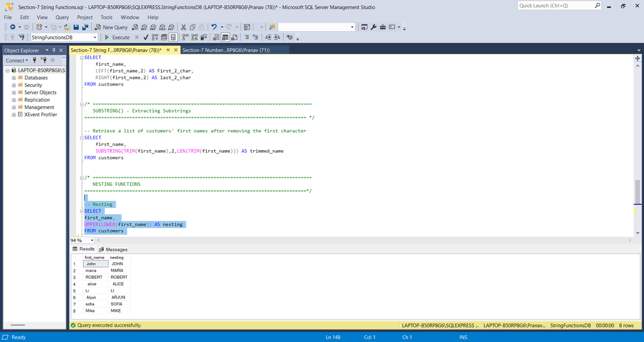644x342 pixels.
Task: Click the Cut icon in the toolbar
Action: point(184,27)
